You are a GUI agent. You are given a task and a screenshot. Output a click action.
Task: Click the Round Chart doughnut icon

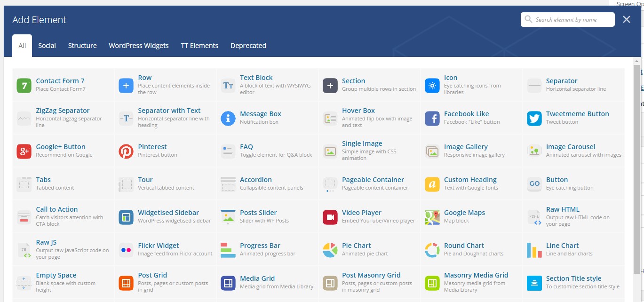point(432,250)
